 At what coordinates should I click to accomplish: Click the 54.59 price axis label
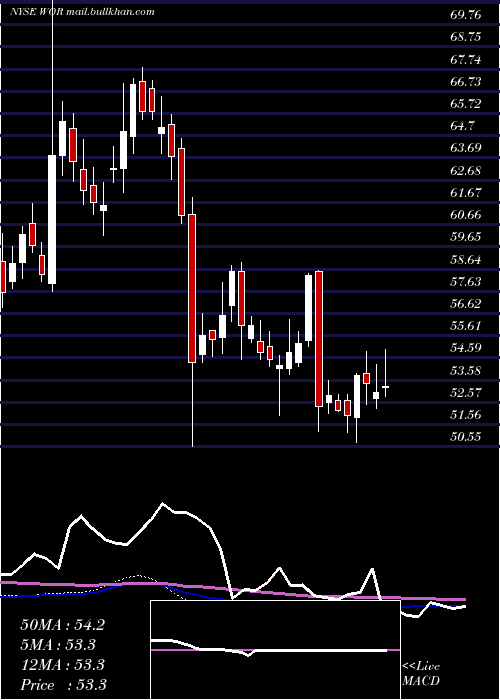pos(466,348)
